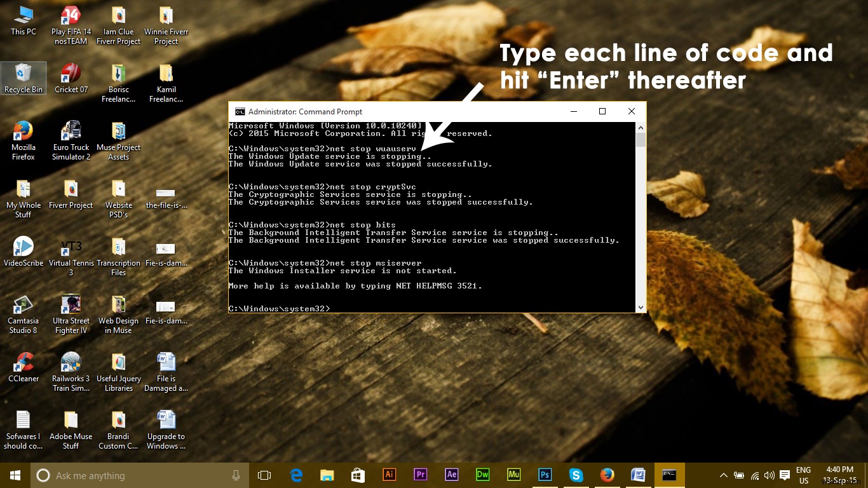This screenshot has width=868, height=488.
Task: Open File is Damaged Word document
Action: point(166,372)
